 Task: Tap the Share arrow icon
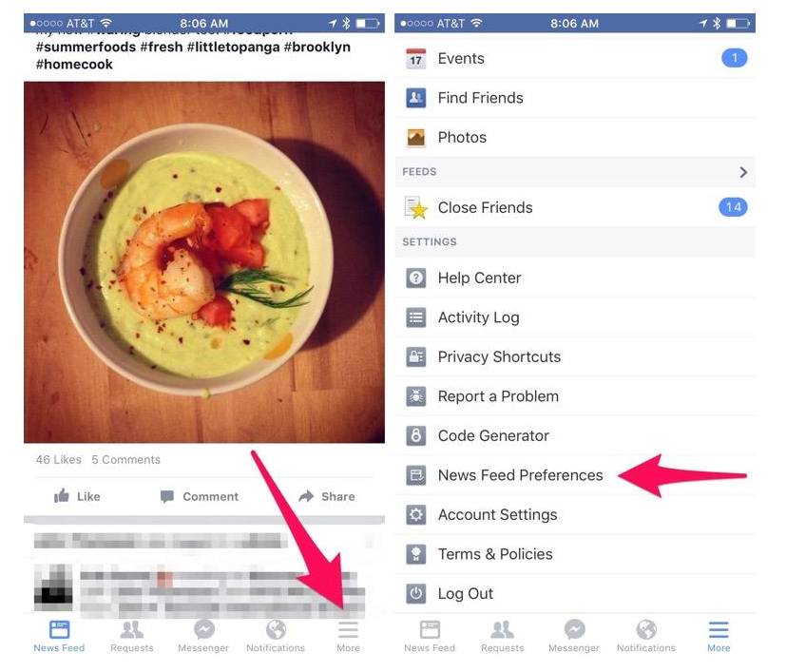coord(306,496)
